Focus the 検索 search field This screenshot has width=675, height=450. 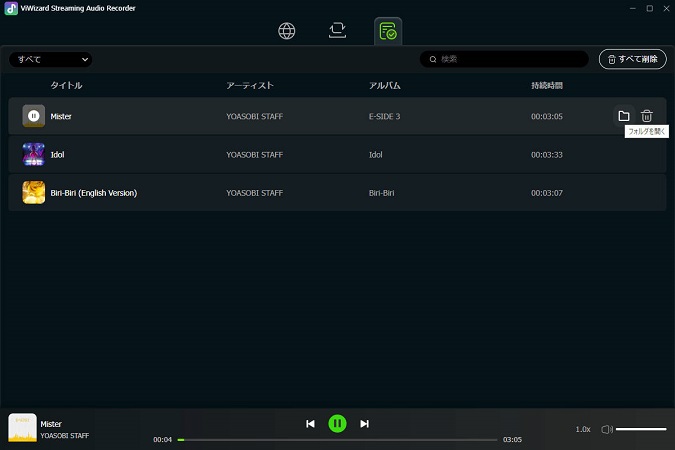click(504, 59)
